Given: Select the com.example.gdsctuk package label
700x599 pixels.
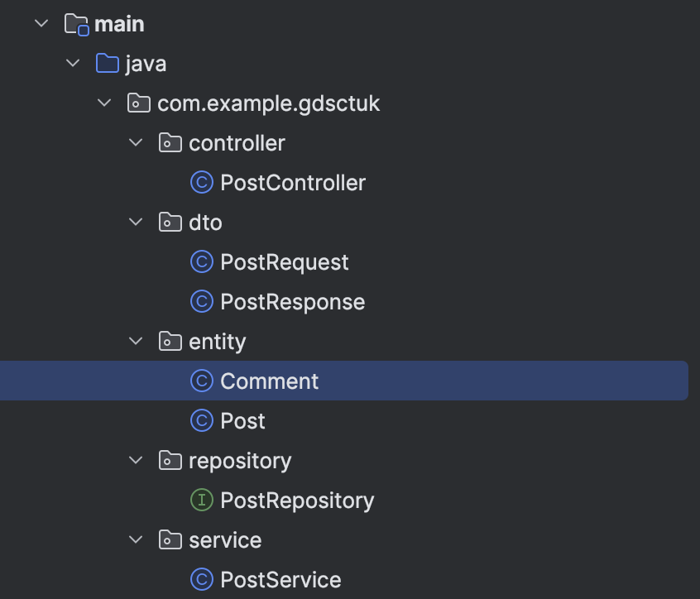Looking at the screenshot, I should [269, 103].
